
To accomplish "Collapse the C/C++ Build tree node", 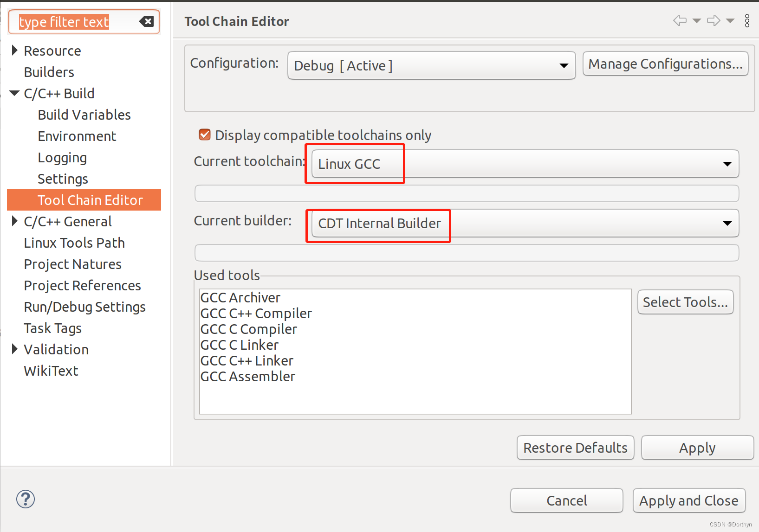I will (x=15, y=93).
